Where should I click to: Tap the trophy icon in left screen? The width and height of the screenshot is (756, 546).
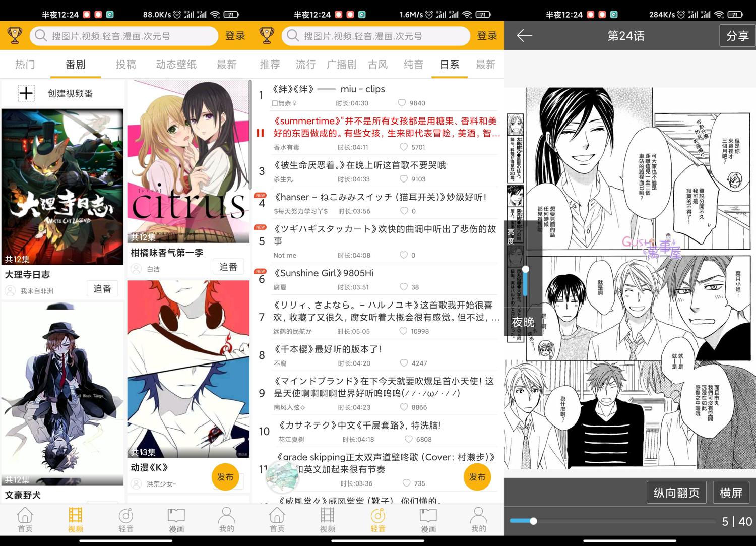(x=15, y=36)
